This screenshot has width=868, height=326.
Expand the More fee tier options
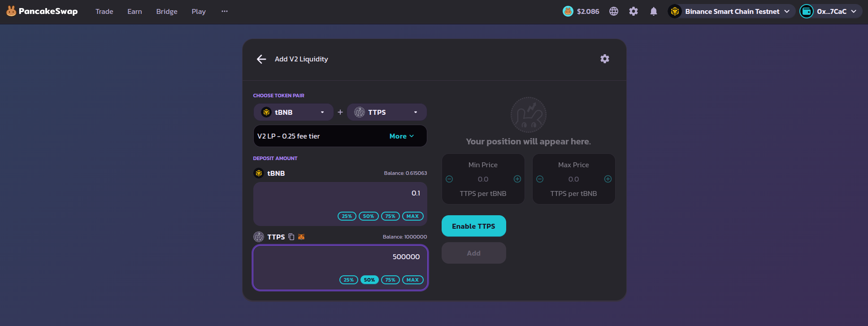click(x=401, y=136)
